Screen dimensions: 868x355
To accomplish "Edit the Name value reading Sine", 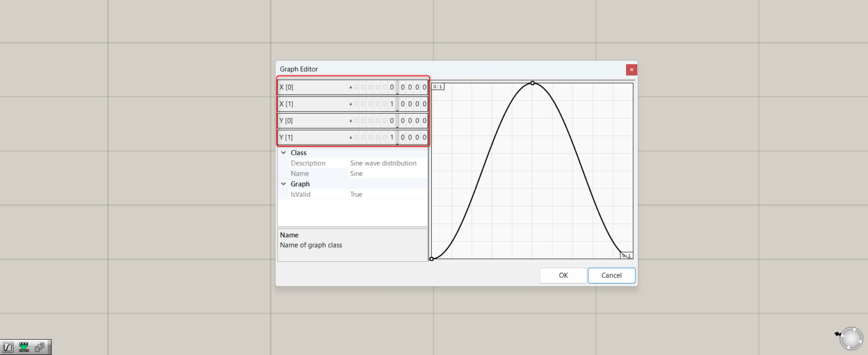I will pos(356,173).
